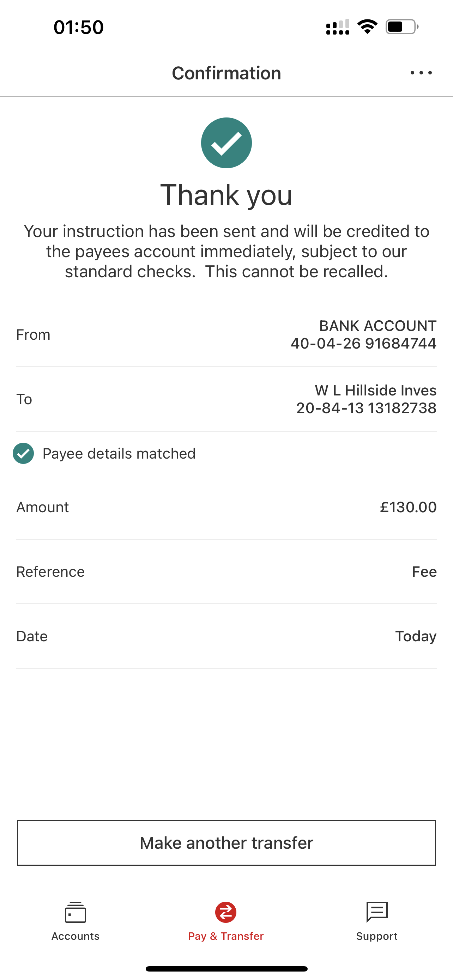Tap the Confirmation page title
453x980 pixels.
coord(226,73)
